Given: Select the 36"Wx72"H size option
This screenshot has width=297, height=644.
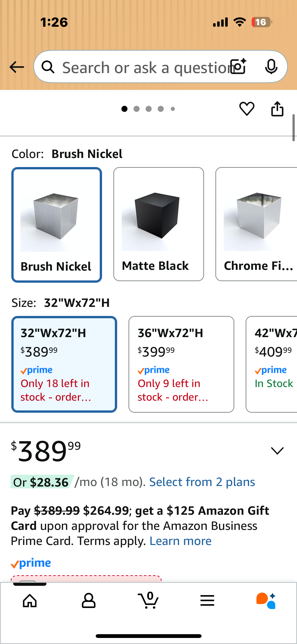Looking at the screenshot, I should (181, 364).
